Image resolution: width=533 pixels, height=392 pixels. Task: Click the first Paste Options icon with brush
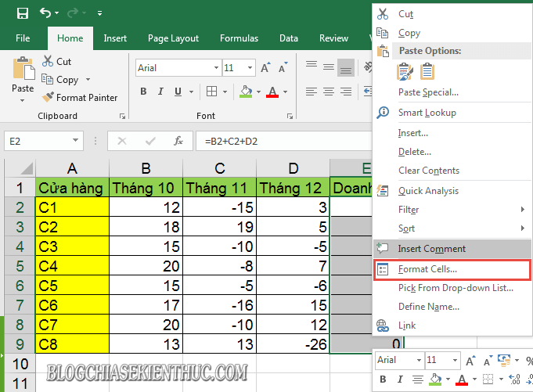click(405, 72)
